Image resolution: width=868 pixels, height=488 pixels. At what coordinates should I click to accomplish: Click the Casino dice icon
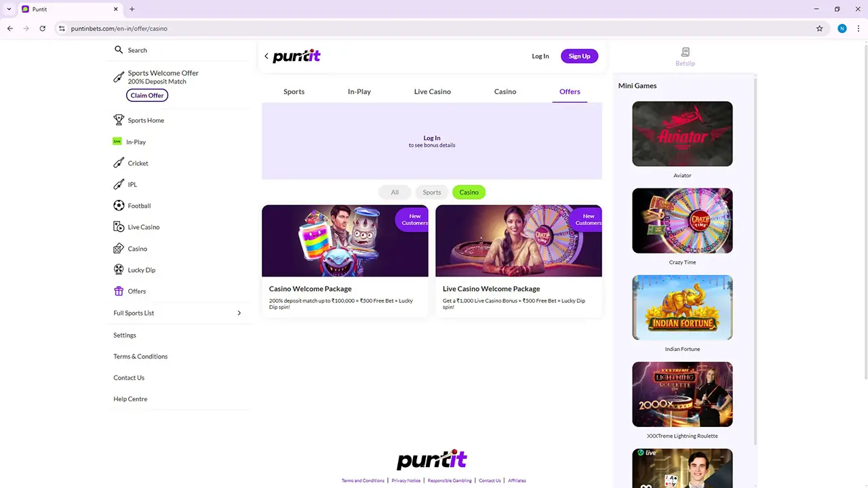point(119,249)
